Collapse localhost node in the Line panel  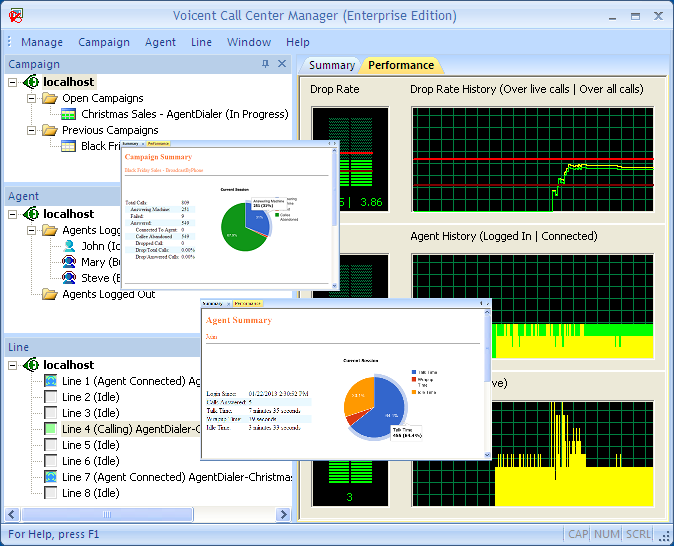click(12, 365)
